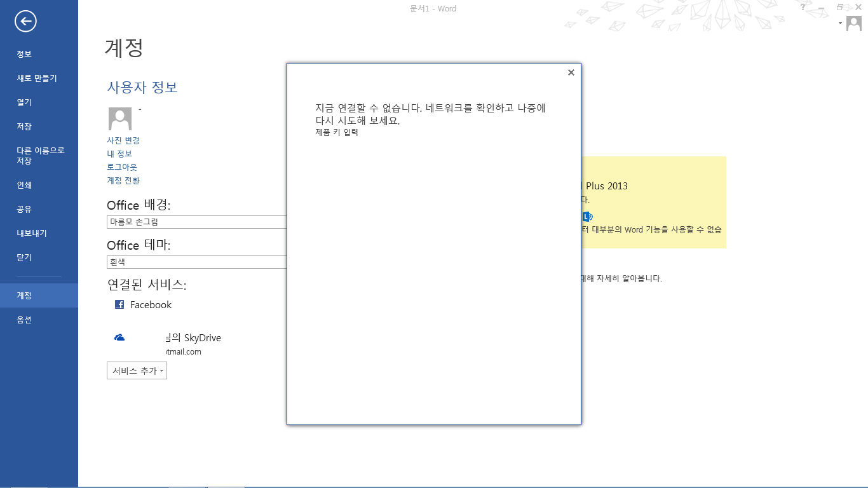The width and height of the screenshot is (868, 488).
Task: Click the 계정 전환 link
Action: (123, 180)
